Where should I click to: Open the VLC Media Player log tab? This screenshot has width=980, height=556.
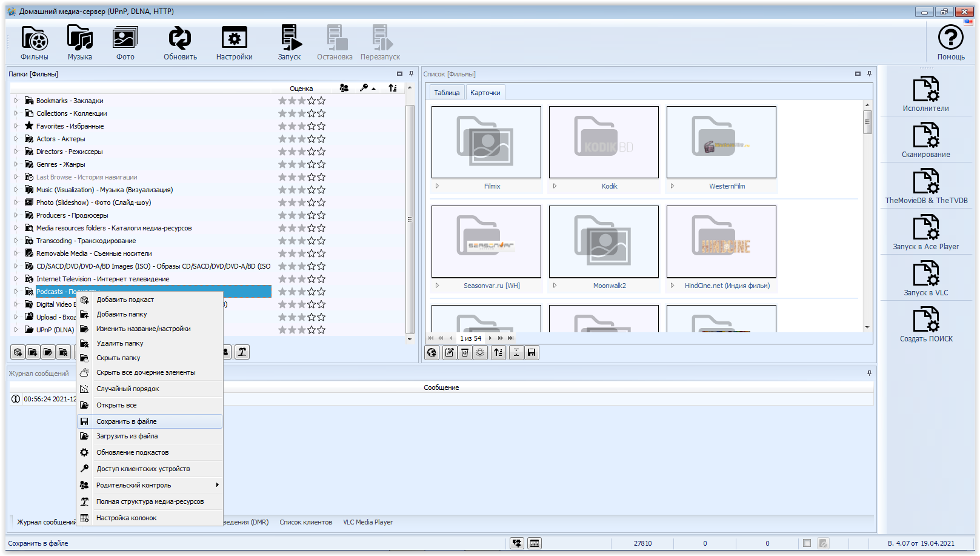point(368,522)
